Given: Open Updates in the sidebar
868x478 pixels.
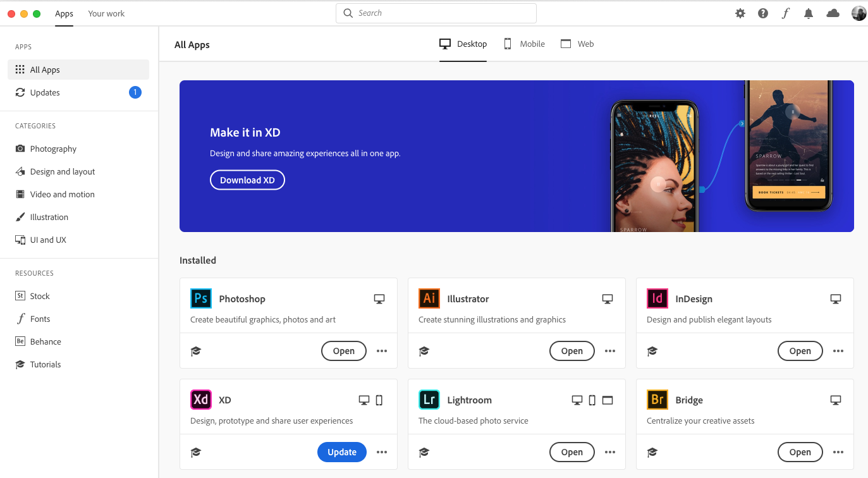Looking at the screenshot, I should tap(78, 92).
